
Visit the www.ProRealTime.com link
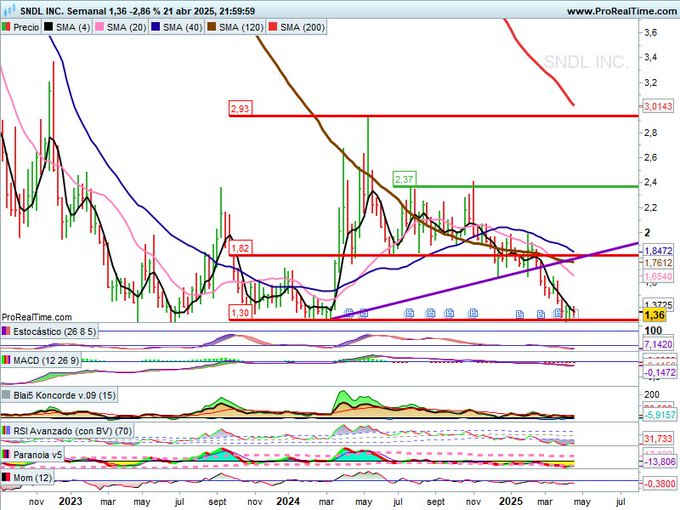621,11
